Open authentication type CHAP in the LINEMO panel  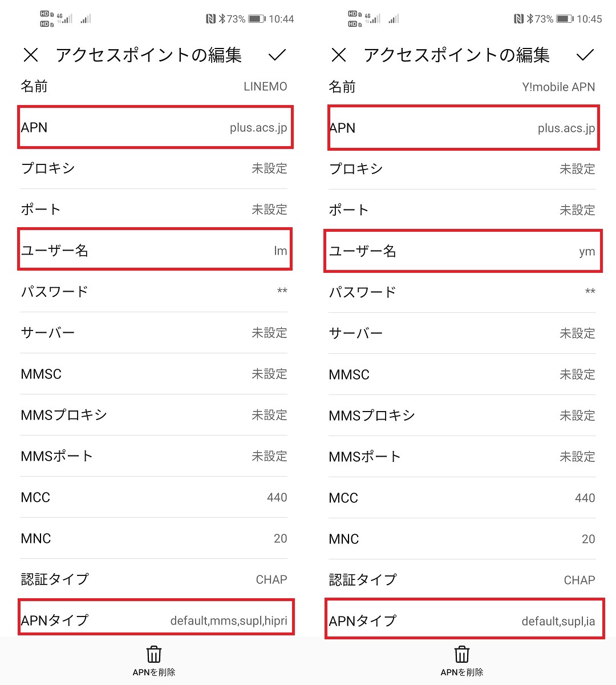coord(154,579)
